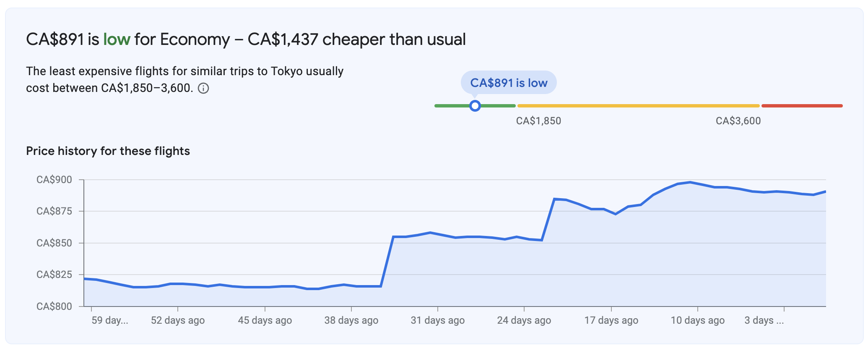
Task: Select the "45 days ago" axis label
Action: pos(265,320)
